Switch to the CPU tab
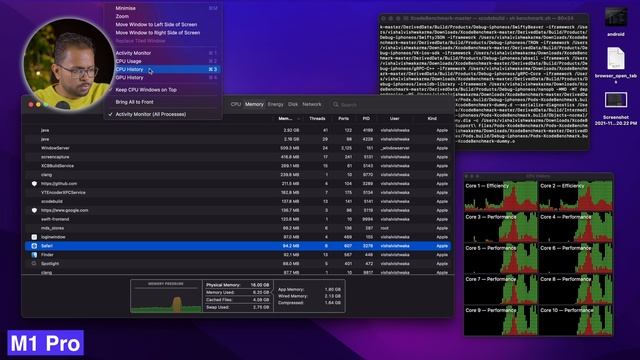Image resolution: width=640 pixels, height=360 pixels. pyautogui.click(x=236, y=104)
